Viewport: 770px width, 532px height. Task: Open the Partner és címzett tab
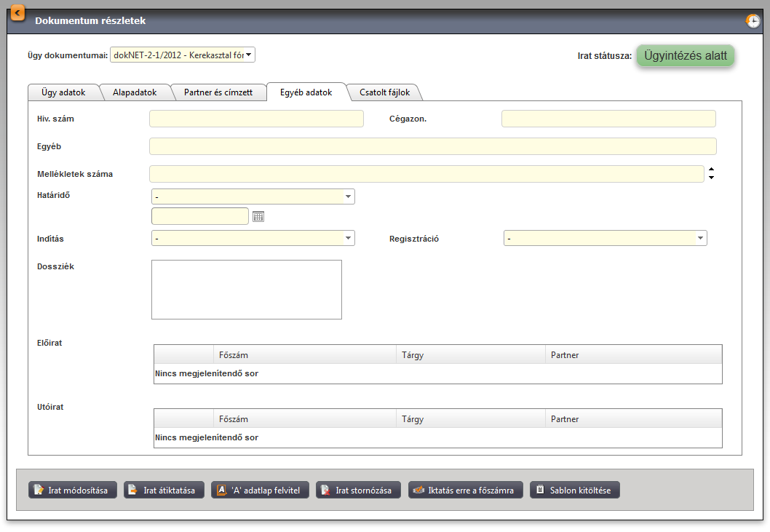[218, 92]
